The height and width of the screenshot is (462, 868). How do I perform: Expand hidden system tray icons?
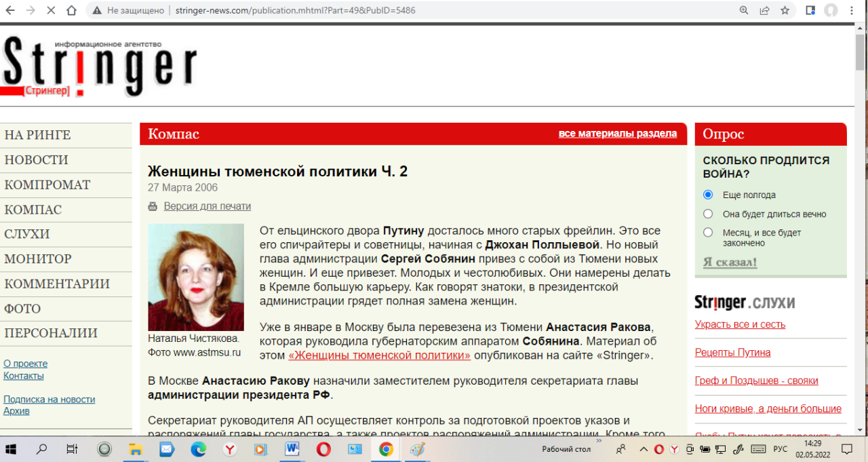[644, 449]
